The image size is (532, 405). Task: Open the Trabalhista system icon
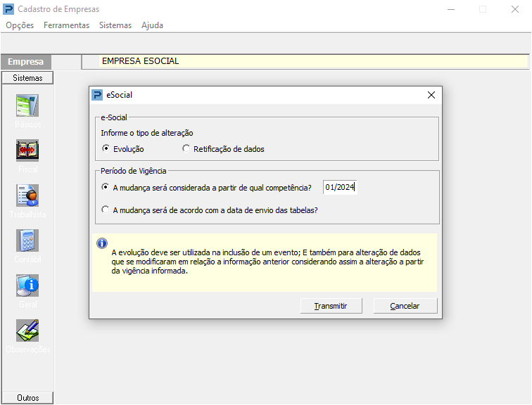point(27,195)
